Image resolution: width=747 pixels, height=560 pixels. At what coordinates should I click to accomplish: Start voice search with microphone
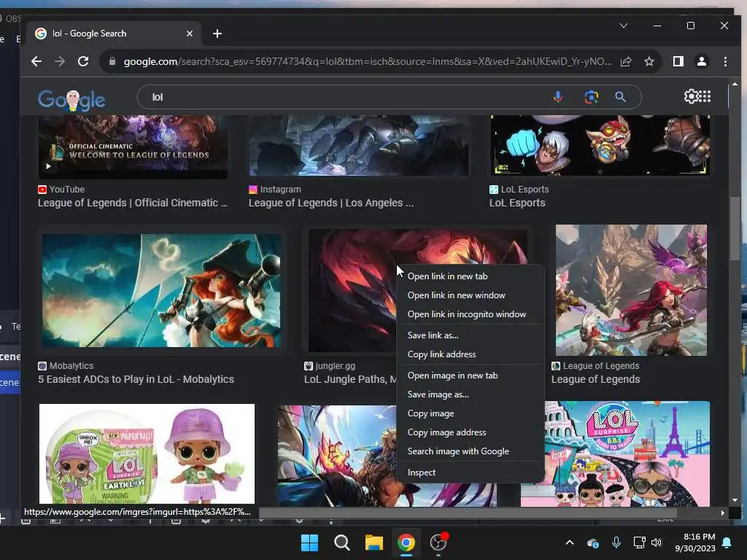click(558, 97)
